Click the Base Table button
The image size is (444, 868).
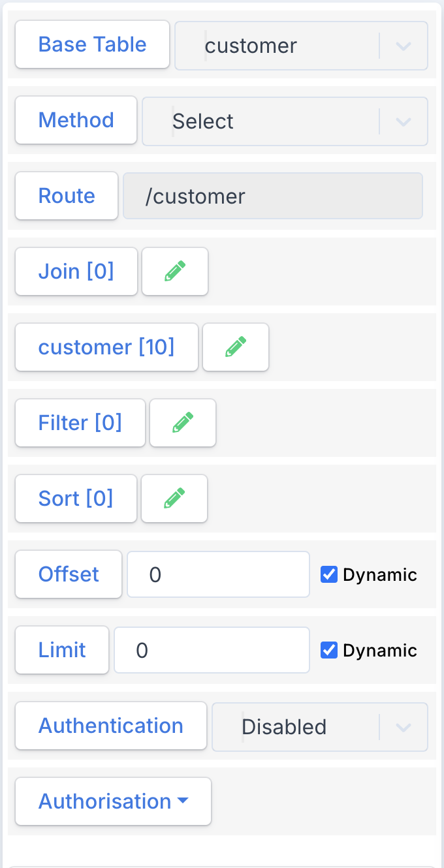pyautogui.click(x=92, y=44)
